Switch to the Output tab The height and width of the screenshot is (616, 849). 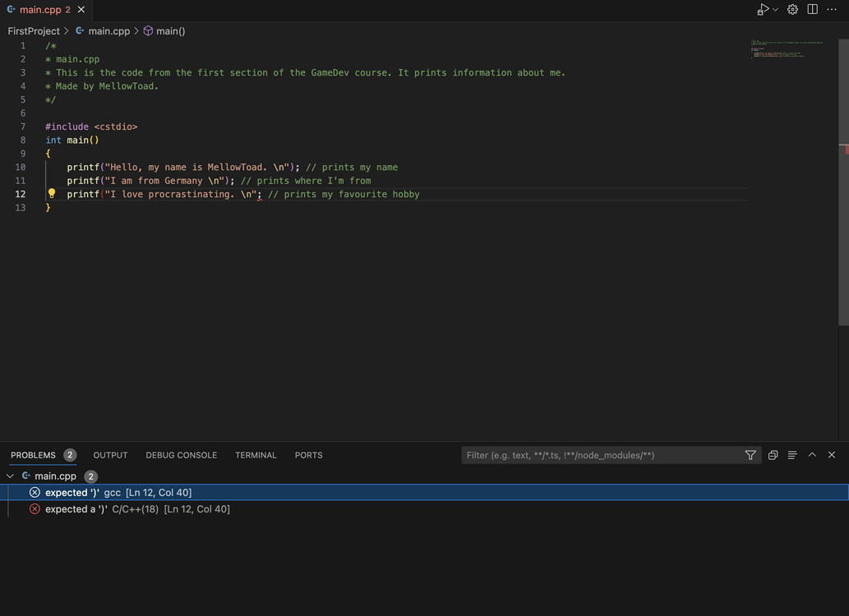(x=110, y=455)
